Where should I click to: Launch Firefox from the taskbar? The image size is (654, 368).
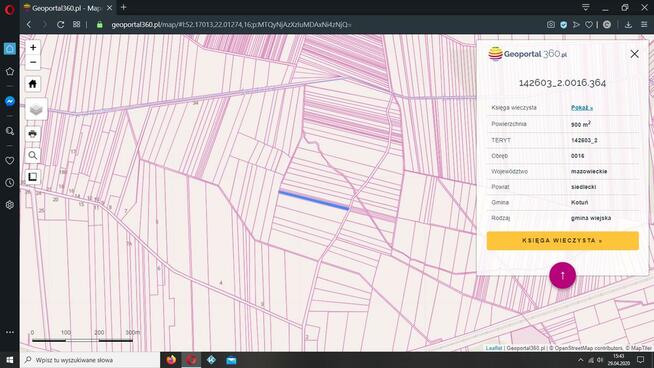[x=171, y=360]
